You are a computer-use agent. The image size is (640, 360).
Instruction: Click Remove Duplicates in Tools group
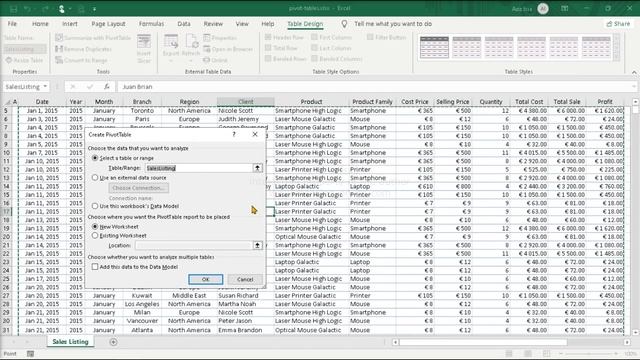pyautogui.click(x=83, y=49)
